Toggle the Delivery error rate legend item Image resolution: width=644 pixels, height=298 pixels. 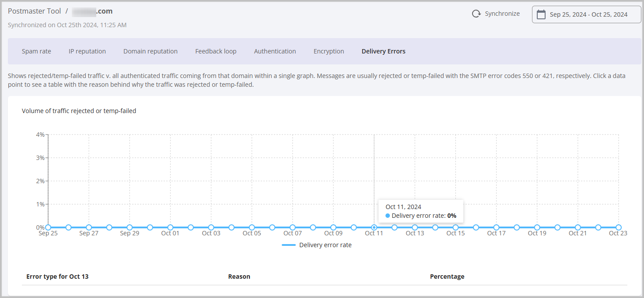[317, 245]
